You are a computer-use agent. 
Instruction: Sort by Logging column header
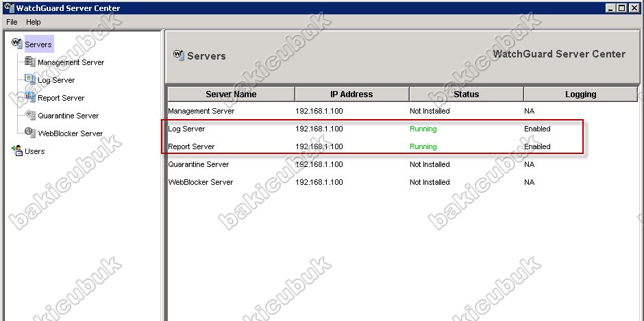[x=580, y=94]
